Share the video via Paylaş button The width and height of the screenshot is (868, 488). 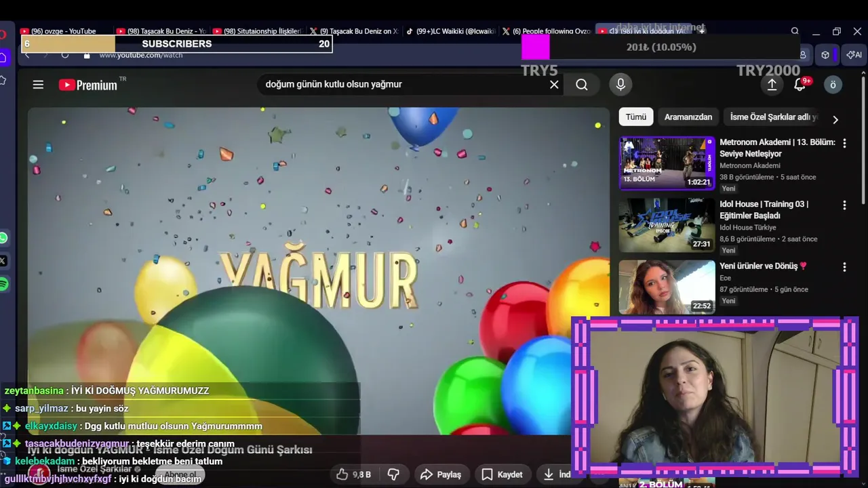tap(441, 474)
